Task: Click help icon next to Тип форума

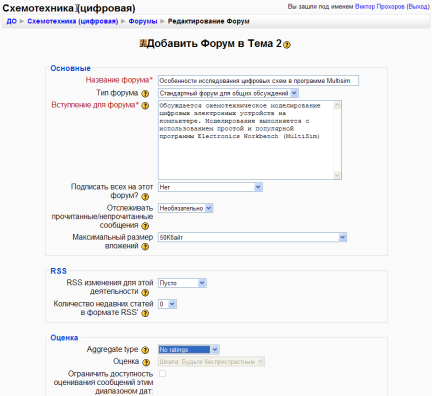Action: 145,93
